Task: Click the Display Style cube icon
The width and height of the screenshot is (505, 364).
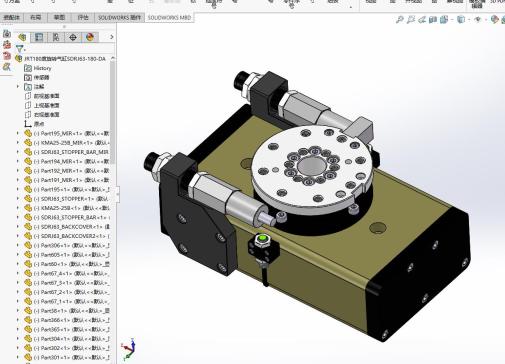Action: (x=461, y=20)
